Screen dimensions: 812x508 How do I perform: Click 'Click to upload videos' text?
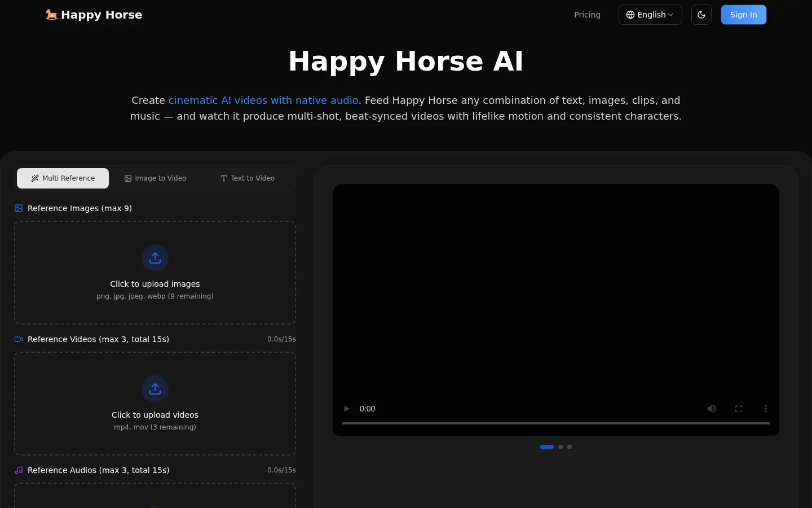(x=155, y=415)
